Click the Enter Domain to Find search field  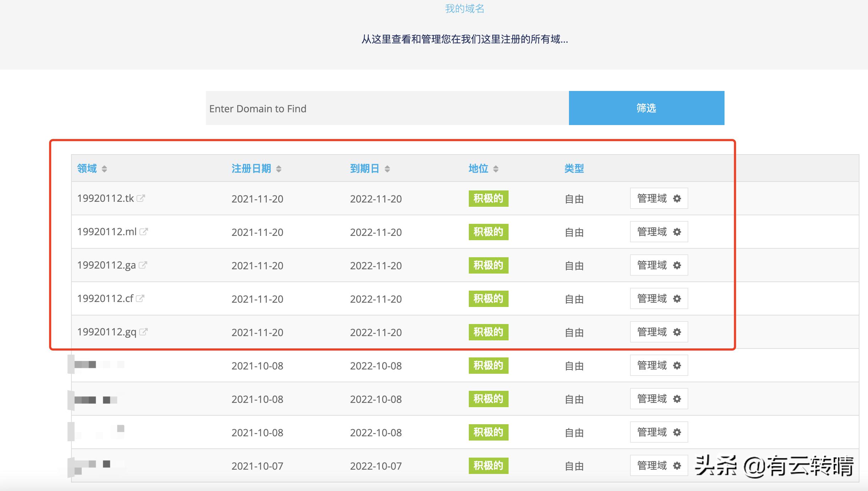click(x=387, y=108)
